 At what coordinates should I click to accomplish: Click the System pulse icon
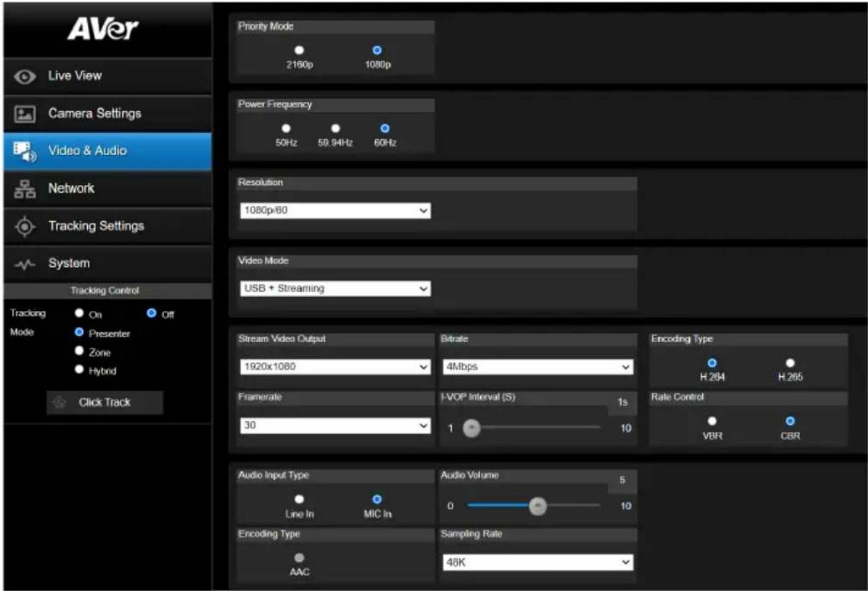[x=25, y=263]
